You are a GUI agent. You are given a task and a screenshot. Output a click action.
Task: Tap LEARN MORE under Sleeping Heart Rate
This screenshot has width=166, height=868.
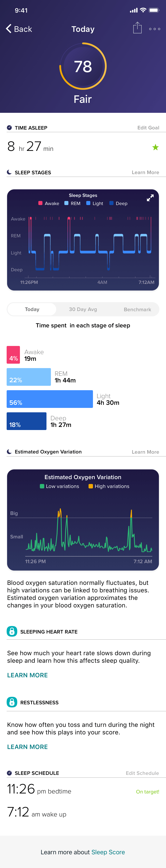tap(27, 675)
